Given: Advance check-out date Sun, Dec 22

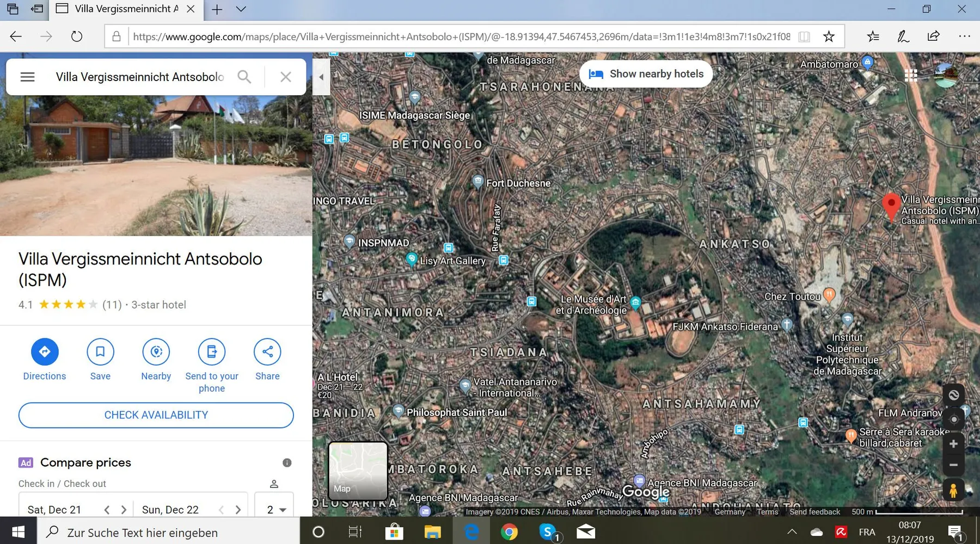Looking at the screenshot, I should click(238, 510).
